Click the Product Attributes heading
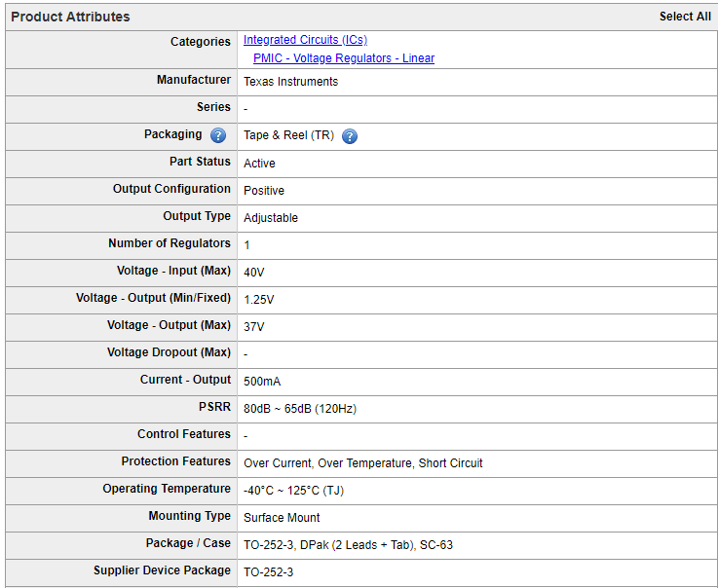 point(70,17)
